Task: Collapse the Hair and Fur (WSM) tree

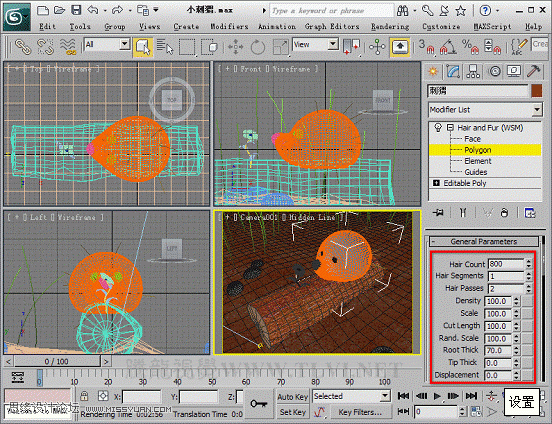Action: tap(450, 127)
